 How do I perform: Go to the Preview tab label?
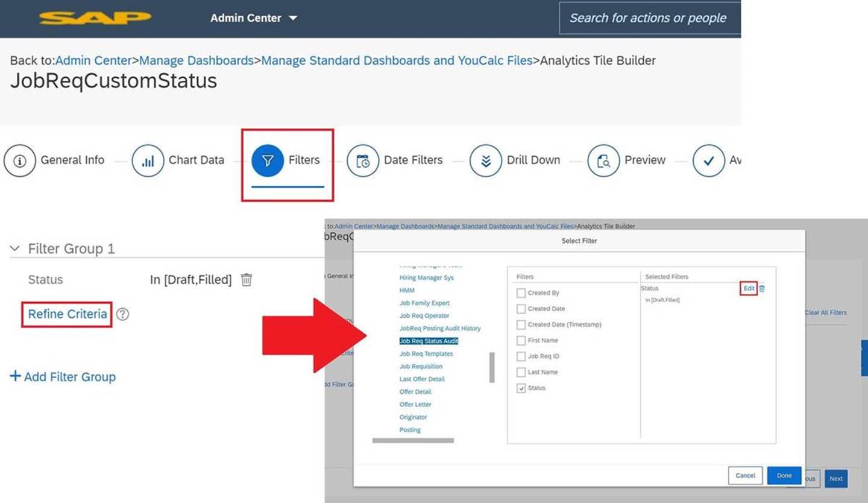click(x=645, y=160)
